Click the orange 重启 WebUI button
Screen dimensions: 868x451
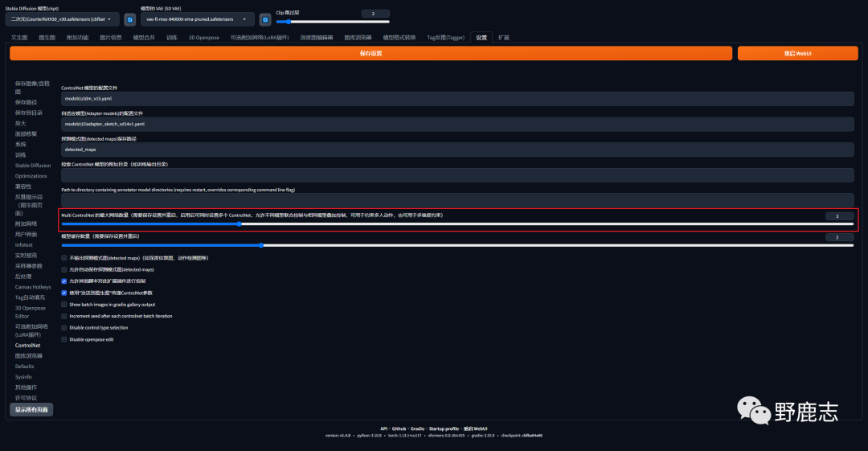click(x=798, y=53)
